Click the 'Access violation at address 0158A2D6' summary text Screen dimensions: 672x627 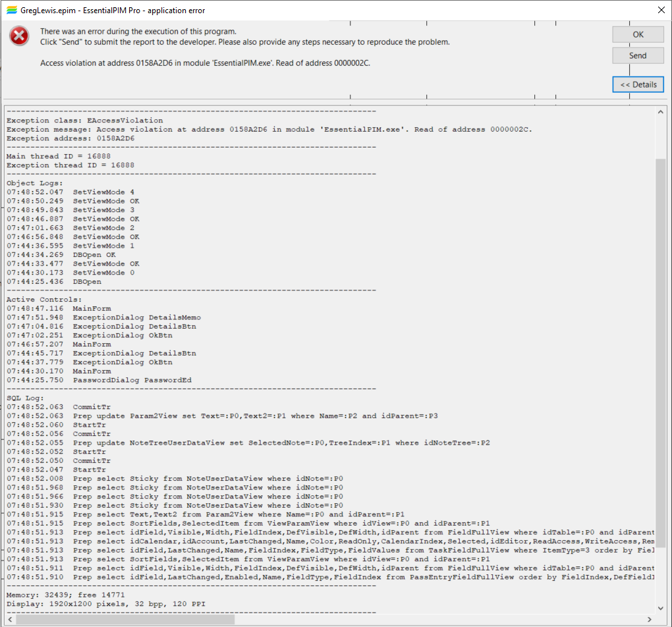(206, 63)
